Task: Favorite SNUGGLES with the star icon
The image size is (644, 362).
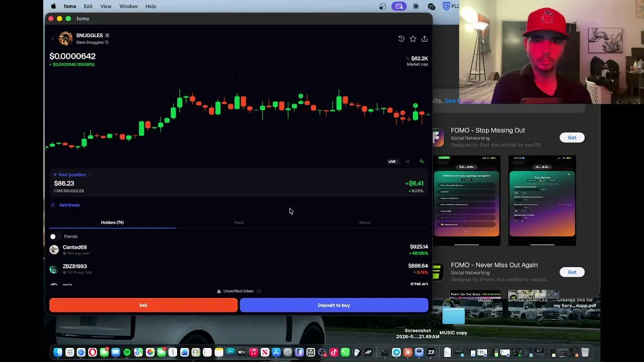Action: [x=413, y=39]
